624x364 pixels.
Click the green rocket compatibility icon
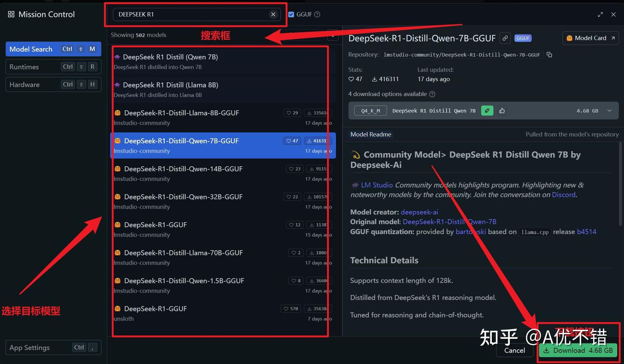click(x=487, y=110)
